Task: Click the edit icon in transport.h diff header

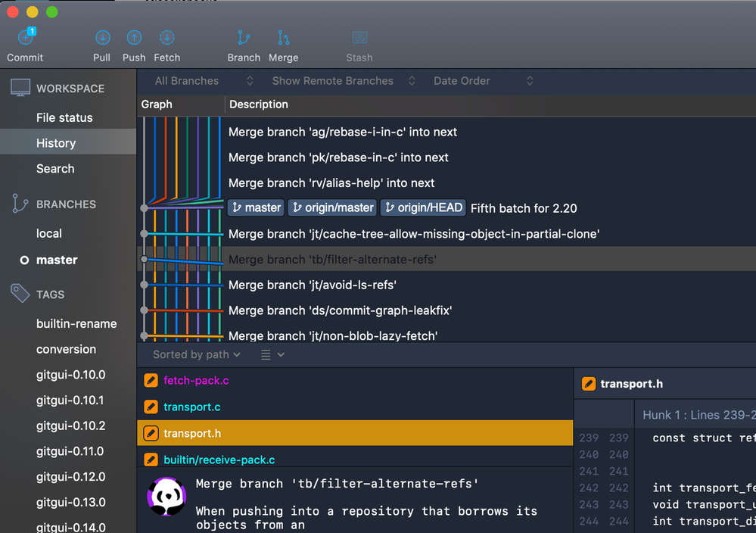Action: point(589,384)
